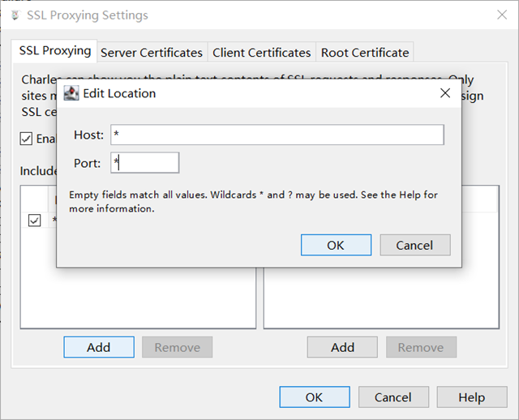The height and width of the screenshot is (420, 519).
Task: Click the SSL Proxying Settings window icon
Action: [x=15, y=15]
